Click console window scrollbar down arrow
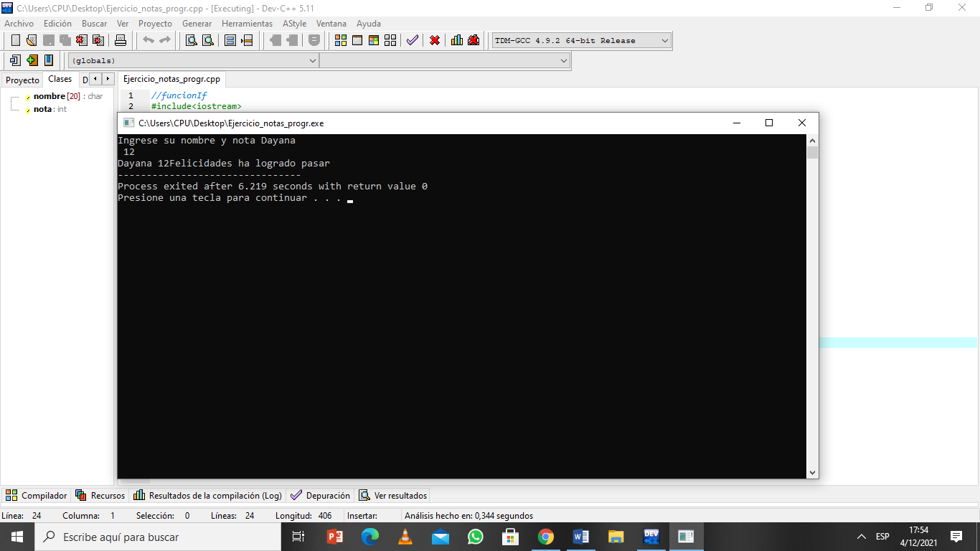The image size is (980, 551). 812,473
